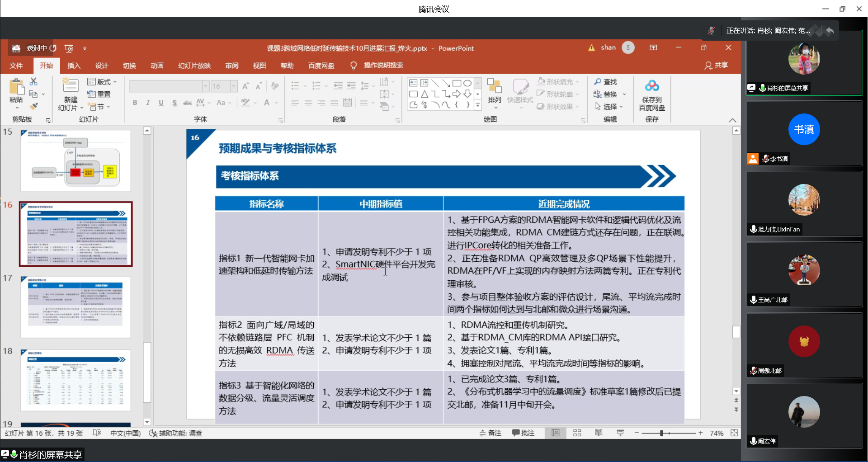Toggle Bold formatting
This screenshot has width=868, height=462.
point(135,103)
